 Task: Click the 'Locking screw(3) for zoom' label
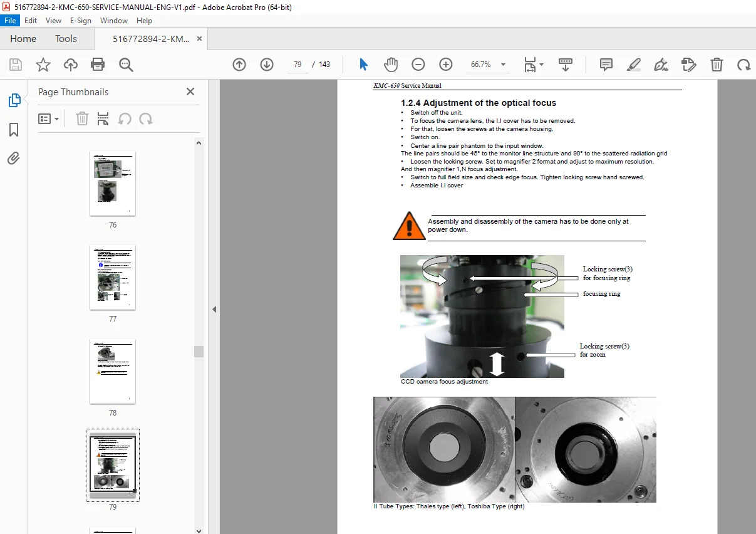pos(604,350)
